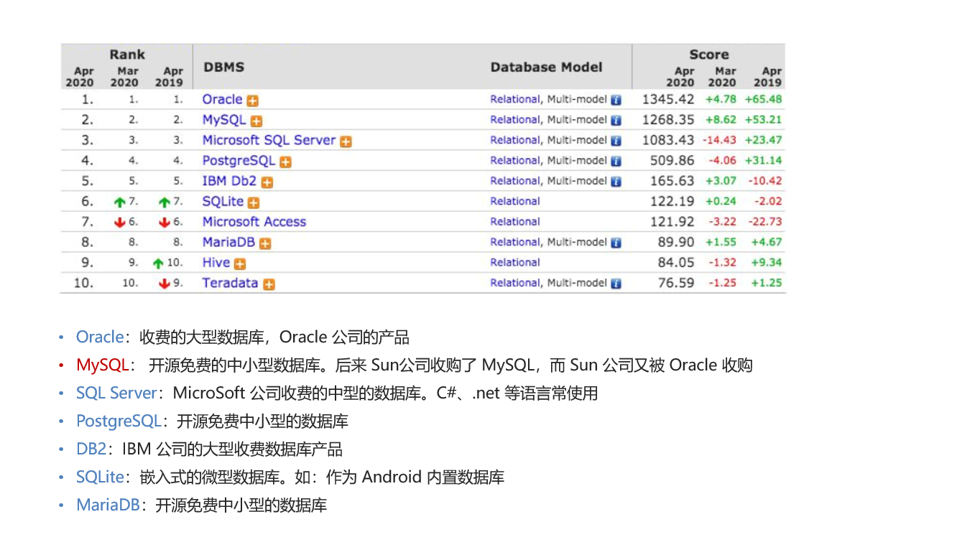Select the score value 122.19
The height and width of the screenshot is (555, 980).
(x=672, y=202)
